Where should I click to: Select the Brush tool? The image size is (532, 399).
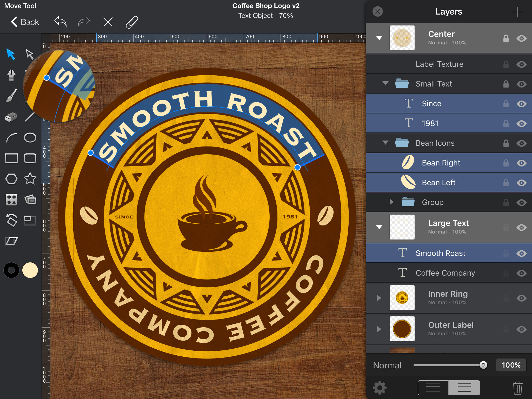click(x=11, y=96)
